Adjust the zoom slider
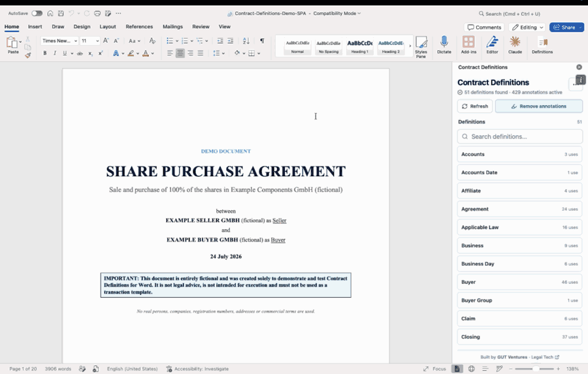 [536, 369]
